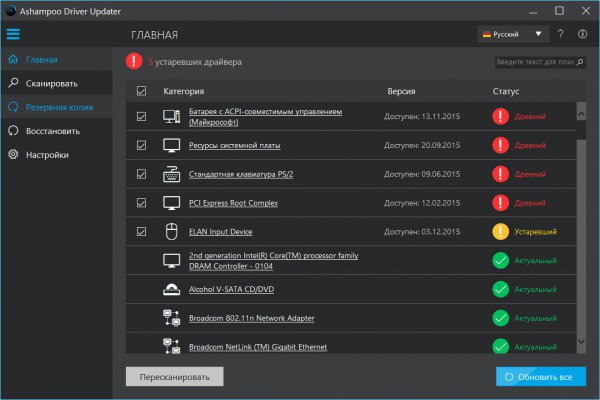This screenshot has height=400, width=600.
Task: Click the Ashampoo app logo in title bar
Action: (10, 11)
